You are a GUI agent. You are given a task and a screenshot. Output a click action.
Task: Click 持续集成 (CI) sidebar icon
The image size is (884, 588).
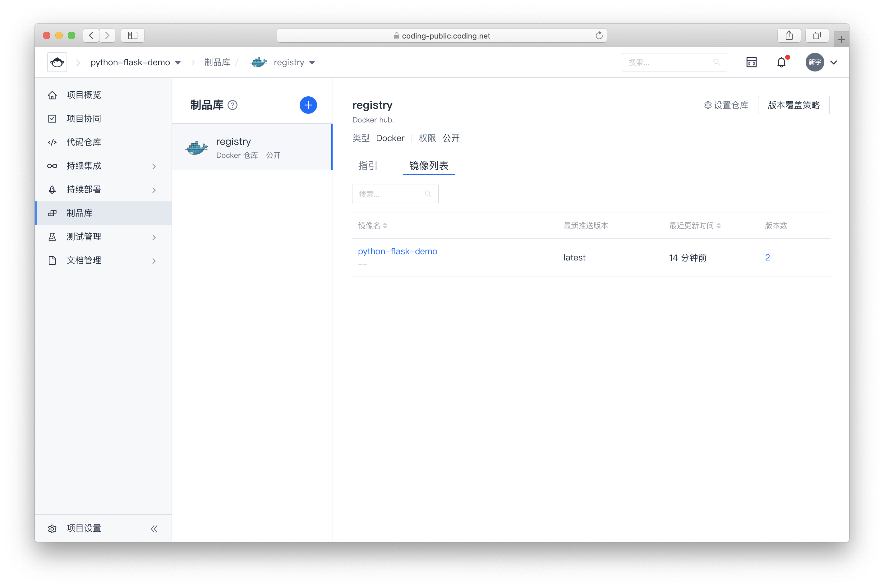(53, 165)
